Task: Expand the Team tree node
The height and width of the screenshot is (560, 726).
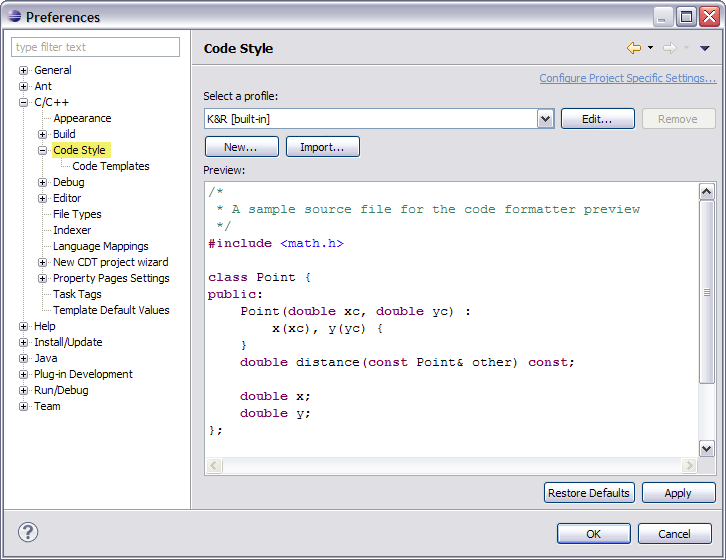Action: [x=23, y=407]
